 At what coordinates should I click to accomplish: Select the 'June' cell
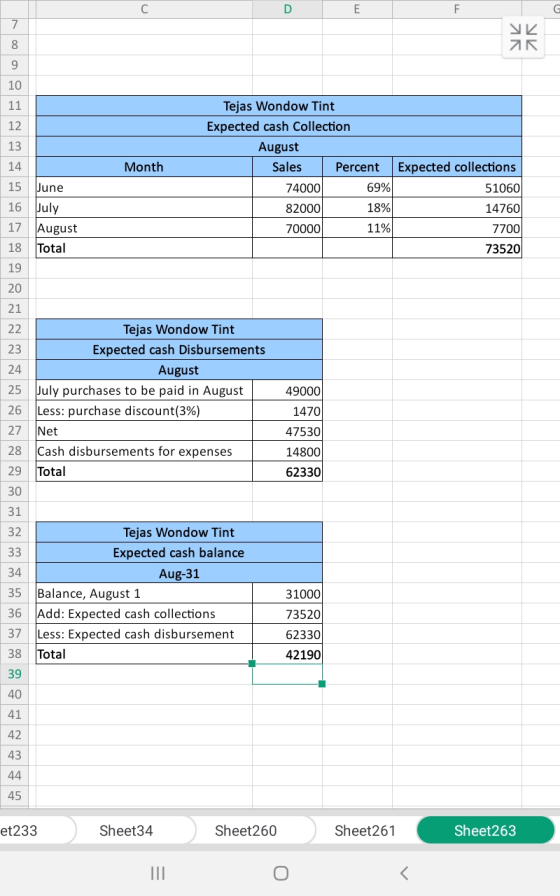(x=144, y=187)
